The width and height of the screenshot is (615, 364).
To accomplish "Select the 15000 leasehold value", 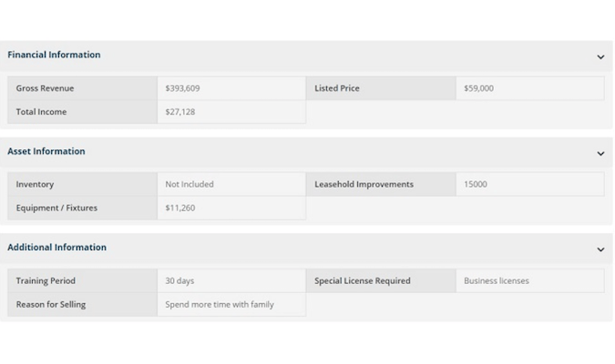I will point(476,184).
